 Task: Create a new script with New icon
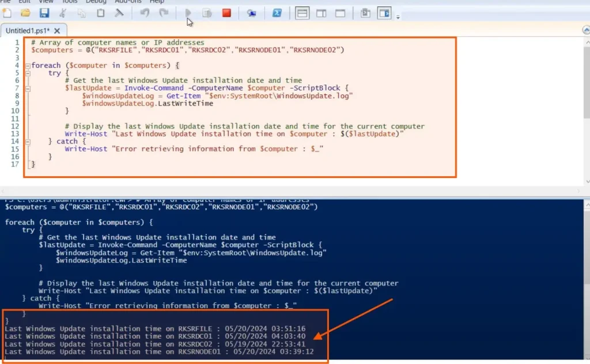click(7, 13)
